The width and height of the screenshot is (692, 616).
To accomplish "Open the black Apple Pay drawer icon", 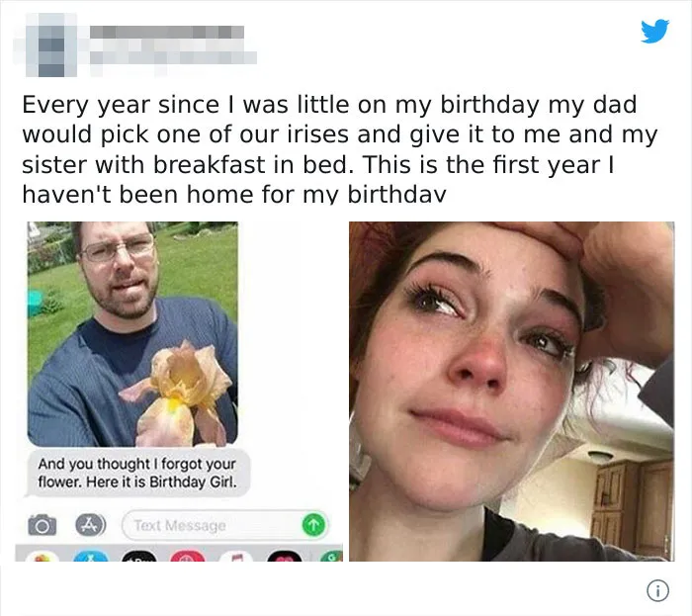I will coord(139,556).
